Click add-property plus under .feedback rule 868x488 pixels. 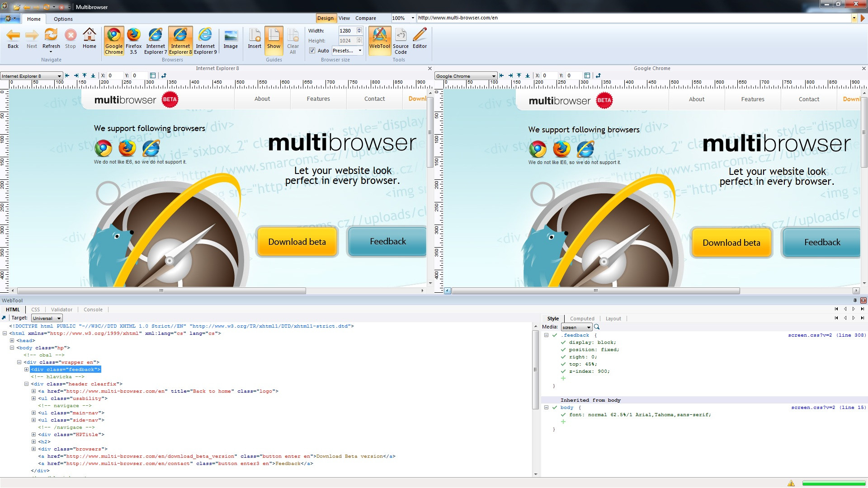563,378
